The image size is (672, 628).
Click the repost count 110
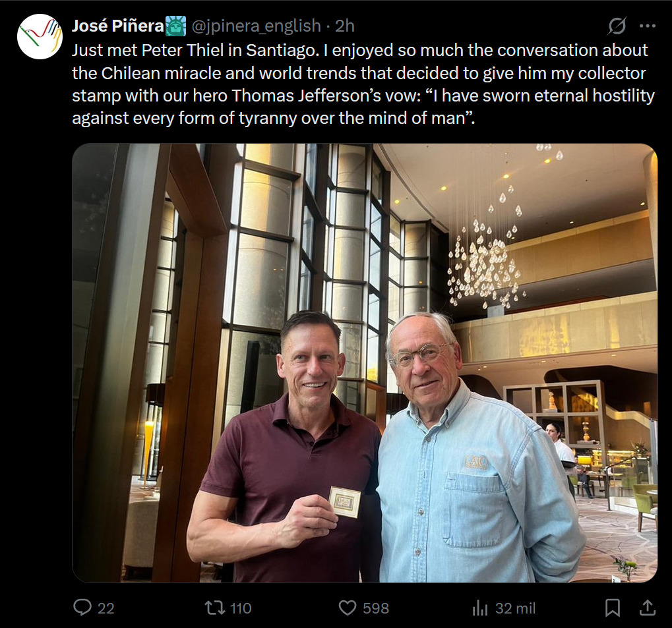[240, 608]
